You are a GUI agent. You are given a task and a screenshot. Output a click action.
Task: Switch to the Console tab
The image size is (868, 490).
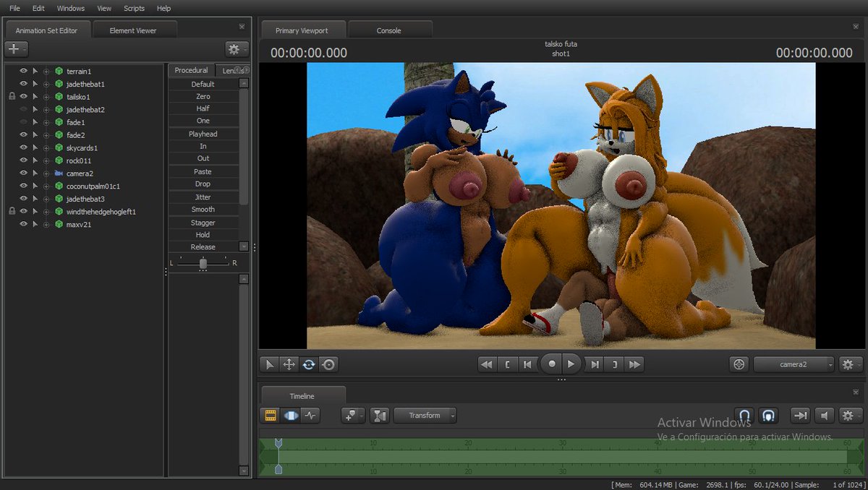click(x=389, y=30)
